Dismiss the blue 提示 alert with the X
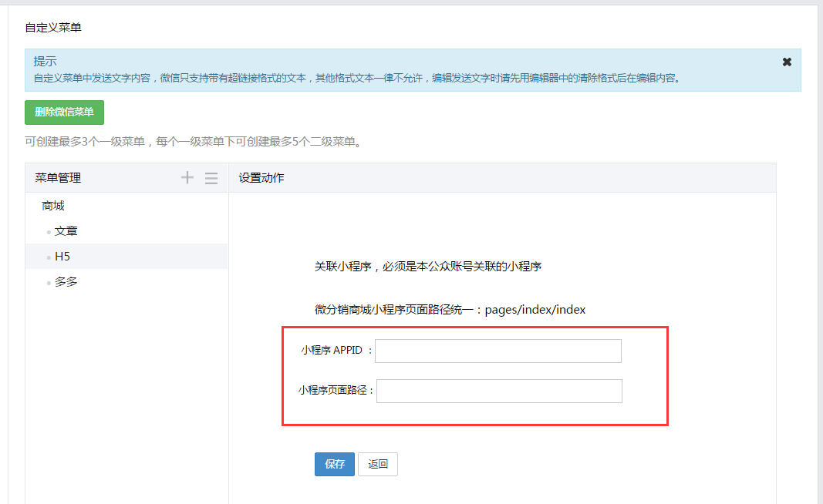 click(787, 62)
